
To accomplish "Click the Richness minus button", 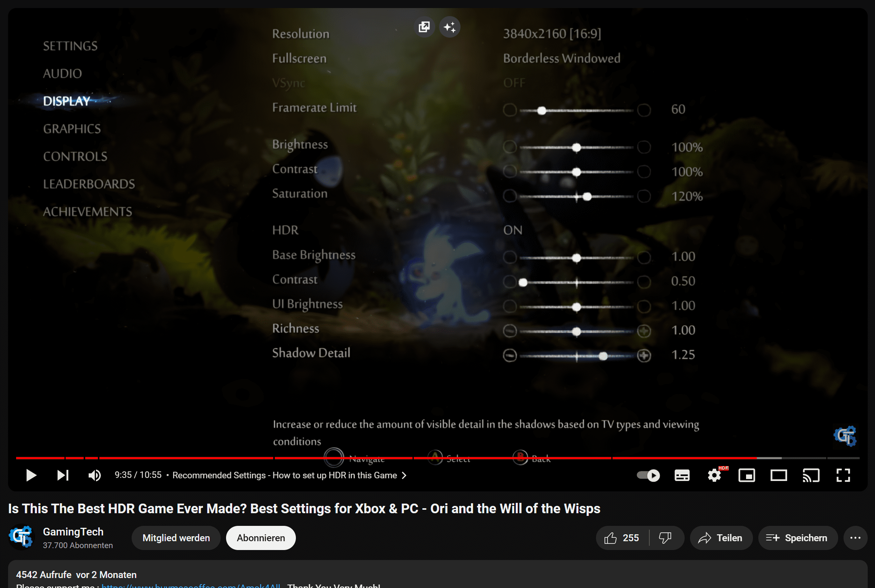I will 510,331.
